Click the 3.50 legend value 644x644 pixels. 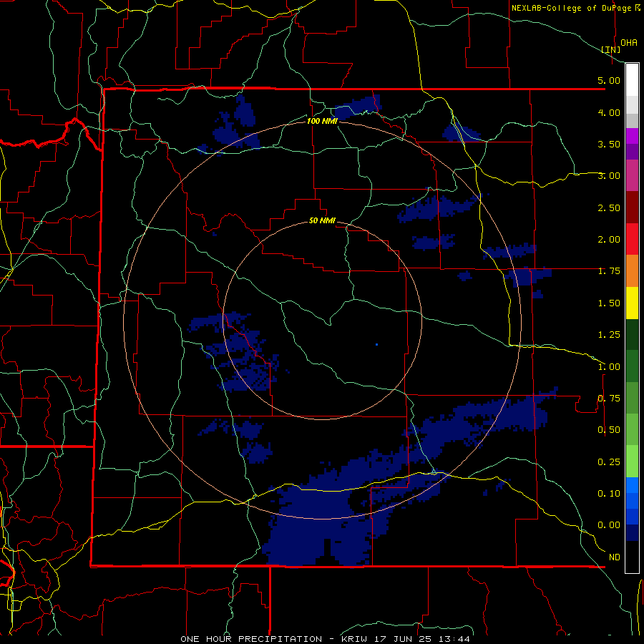click(609, 144)
